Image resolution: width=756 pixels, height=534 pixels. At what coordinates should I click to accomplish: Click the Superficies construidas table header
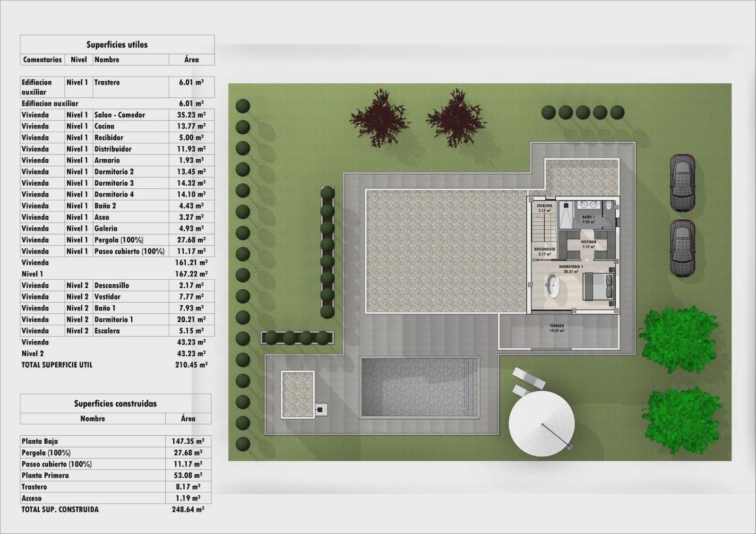pyautogui.click(x=115, y=403)
